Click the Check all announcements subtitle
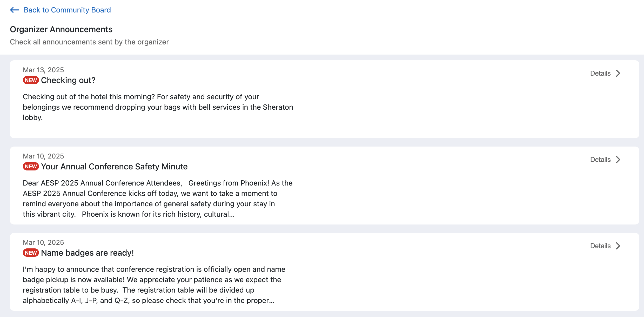 click(x=89, y=42)
